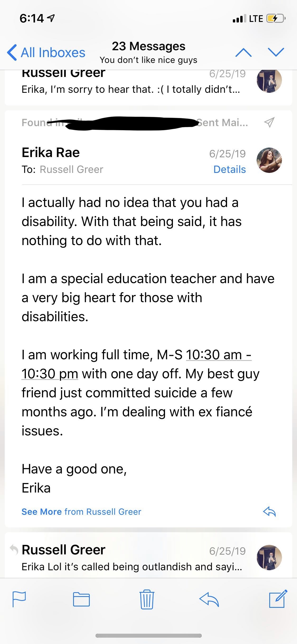Image resolution: width=297 pixels, height=644 pixels.
Task: Compose a new message
Action: pyautogui.click(x=278, y=599)
